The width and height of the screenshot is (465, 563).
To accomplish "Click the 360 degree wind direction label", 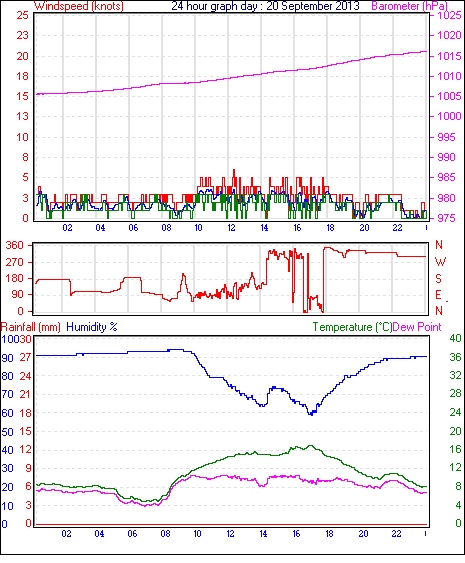I will coord(15,246).
